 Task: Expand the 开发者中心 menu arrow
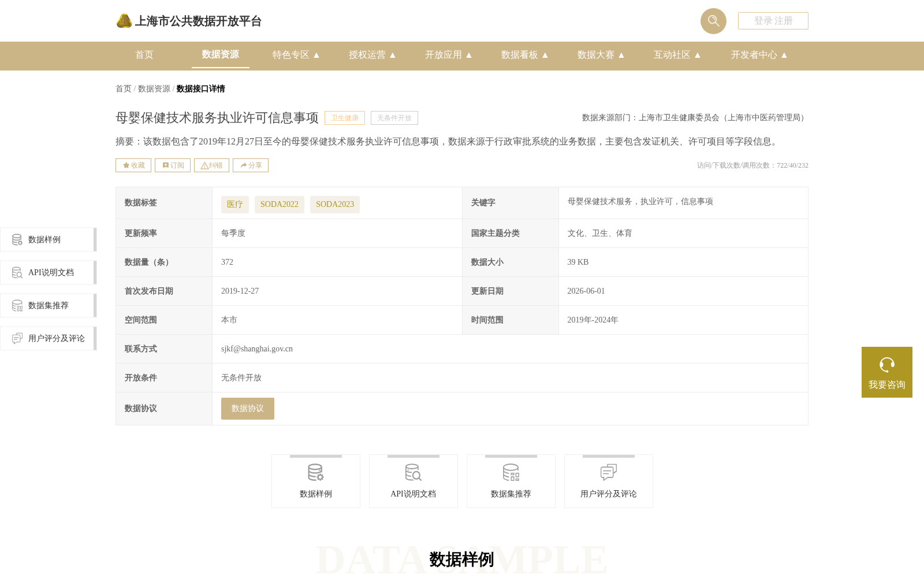pos(784,55)
